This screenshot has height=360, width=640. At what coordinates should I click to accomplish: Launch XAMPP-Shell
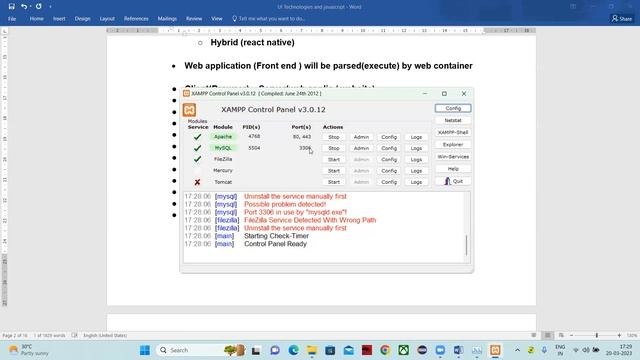coord(453,133)
